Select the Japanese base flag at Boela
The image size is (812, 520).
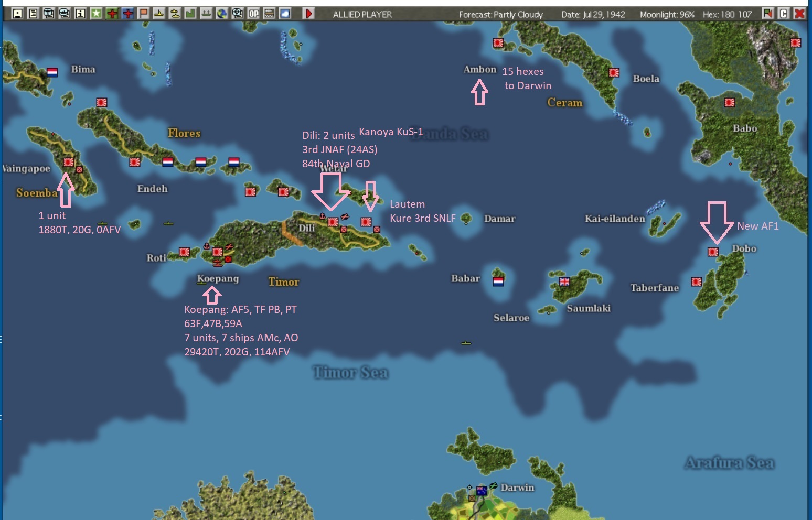[614, 72]
